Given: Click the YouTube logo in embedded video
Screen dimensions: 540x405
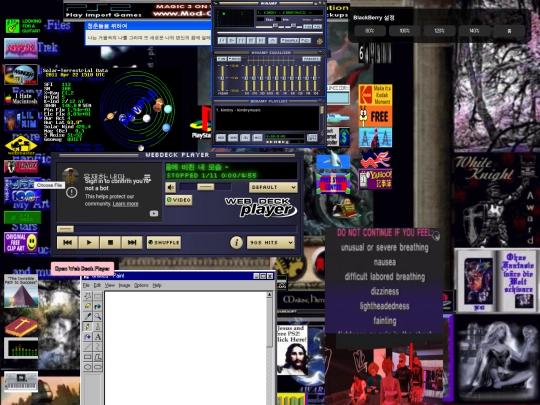Looking at the screenshot, I should pos(154,214).
